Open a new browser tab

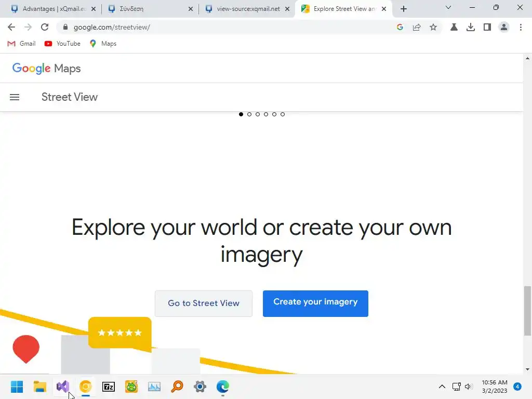point(403,9)
